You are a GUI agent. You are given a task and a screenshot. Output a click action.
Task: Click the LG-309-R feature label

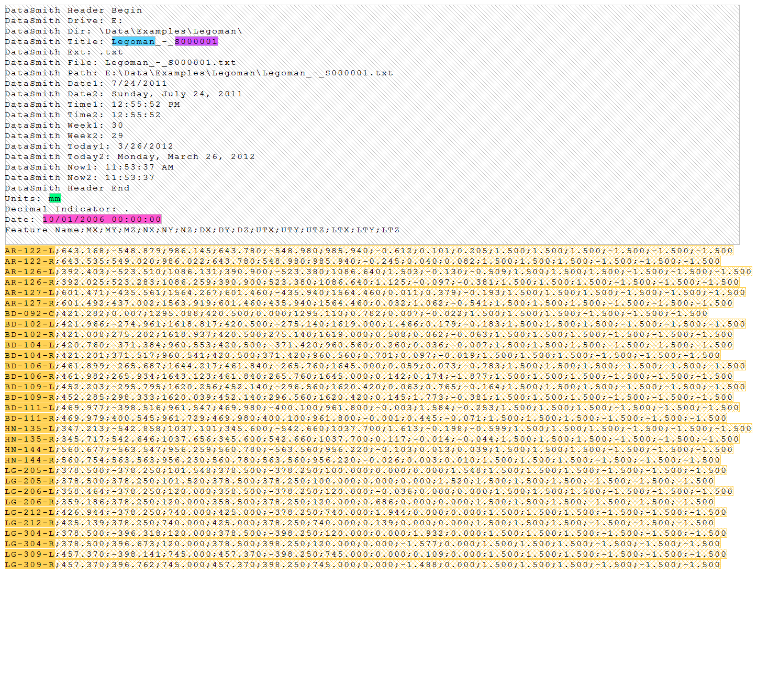coord(30,564)
